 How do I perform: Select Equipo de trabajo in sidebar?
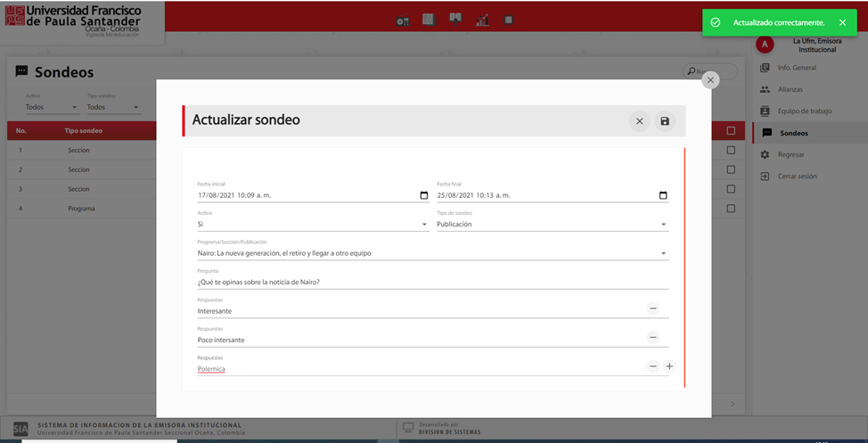[804, 111]
